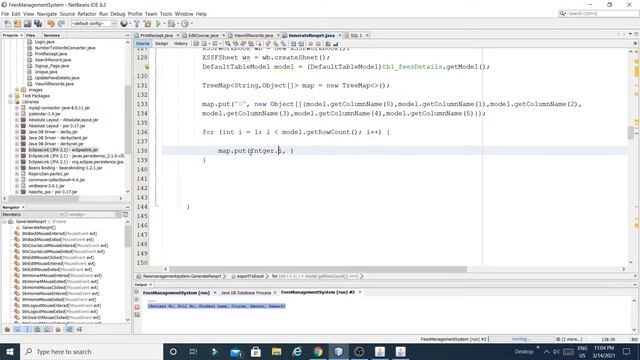Click the green Run Project arrow
The height and width of the screenshot is (360, 640).
pos(158,24)
